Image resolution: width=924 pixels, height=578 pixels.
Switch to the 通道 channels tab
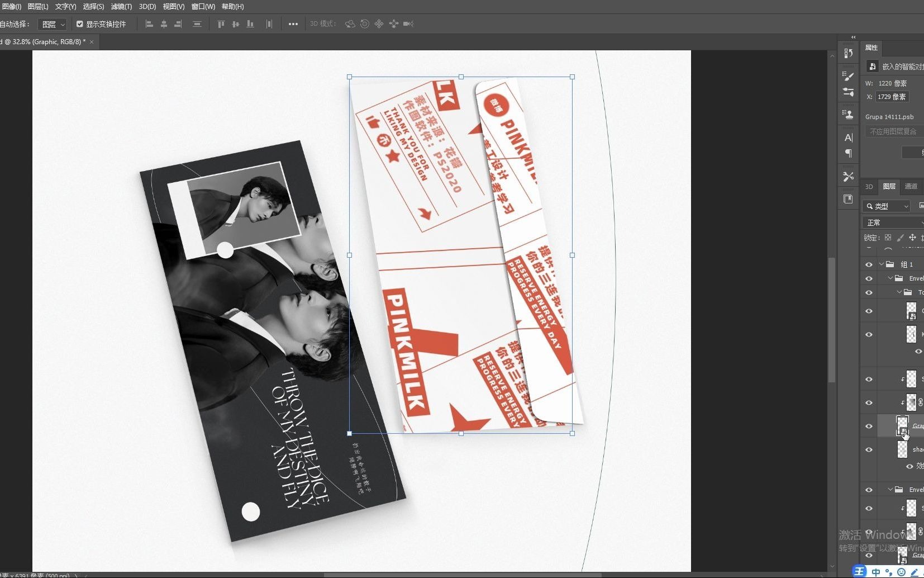[911, 187]
